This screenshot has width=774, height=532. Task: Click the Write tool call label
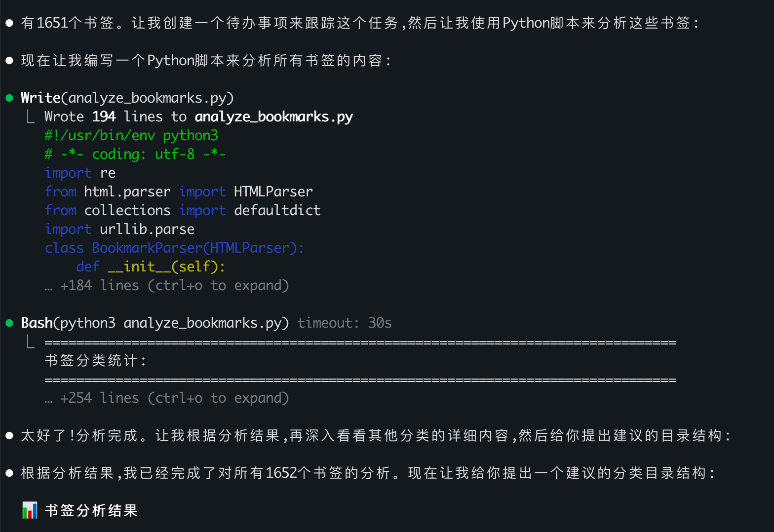click(x=40, y=98)
